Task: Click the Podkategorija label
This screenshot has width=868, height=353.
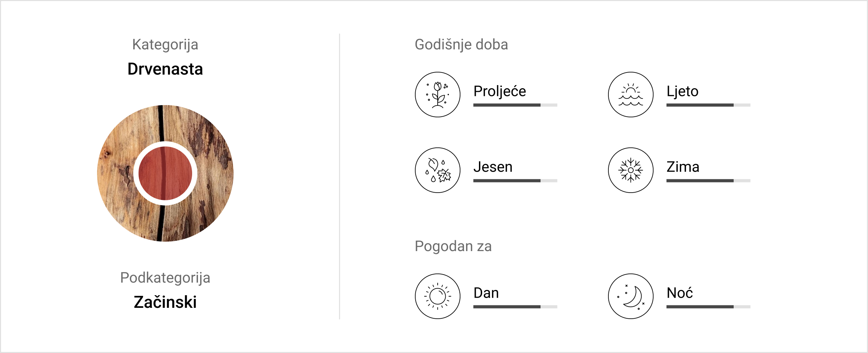Action: tap(165, 278)
